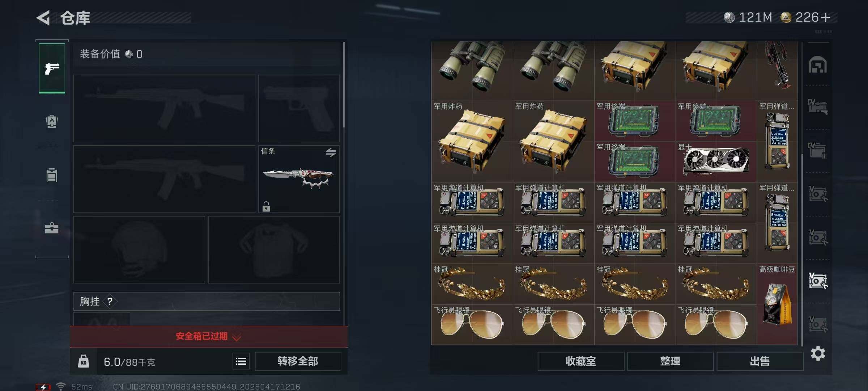Open the safe box briefcase tab icon

point(52,228)
